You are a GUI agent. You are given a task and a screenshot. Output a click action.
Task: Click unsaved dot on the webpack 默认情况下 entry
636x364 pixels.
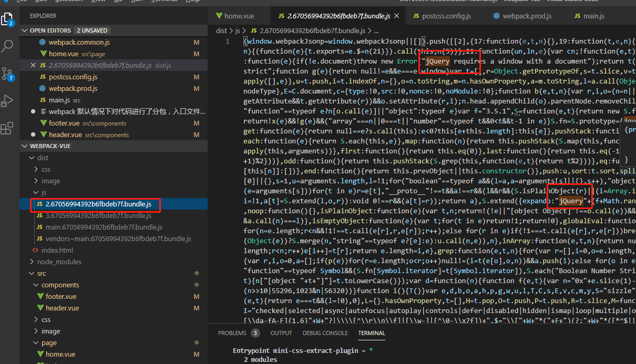coord(34,111)
